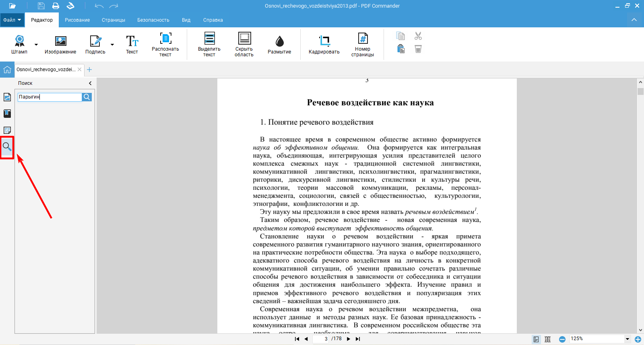Screen dimensions: 644x345
Task: Open the page thumbnails sidebar panel
Action: (7, 97)
